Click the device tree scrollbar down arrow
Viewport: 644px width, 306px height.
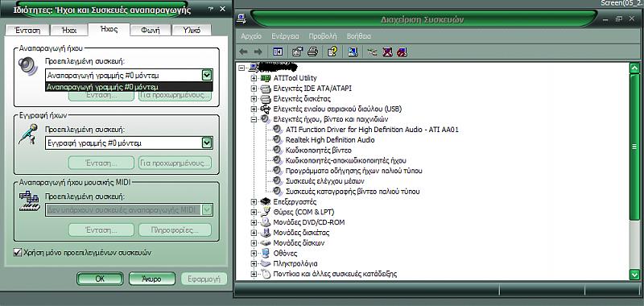pos(634,275)
